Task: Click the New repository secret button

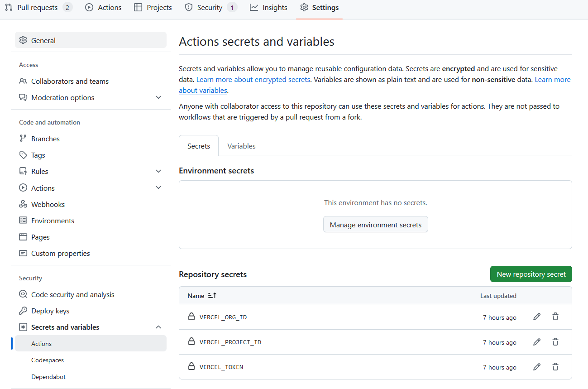Action: 531,274
